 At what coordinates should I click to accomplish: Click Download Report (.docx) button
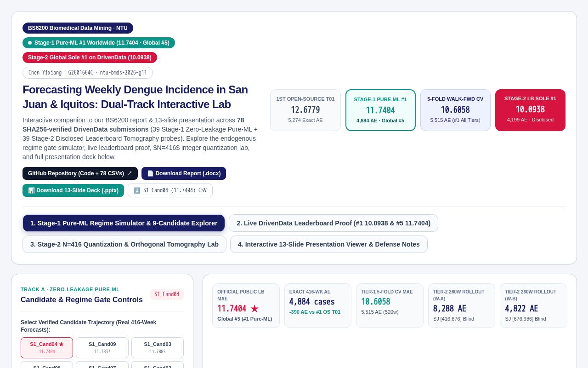tap(184, 173)
